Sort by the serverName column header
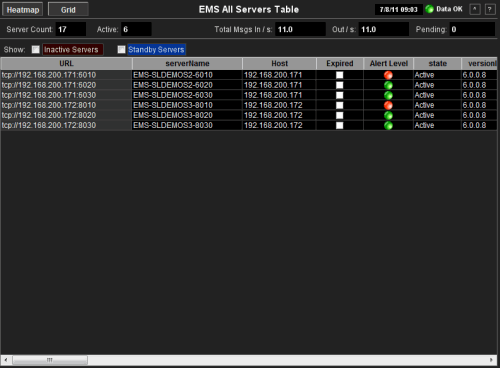Image resolution: width=500 pixels, height=368 pixels. (x=187, y=63)
